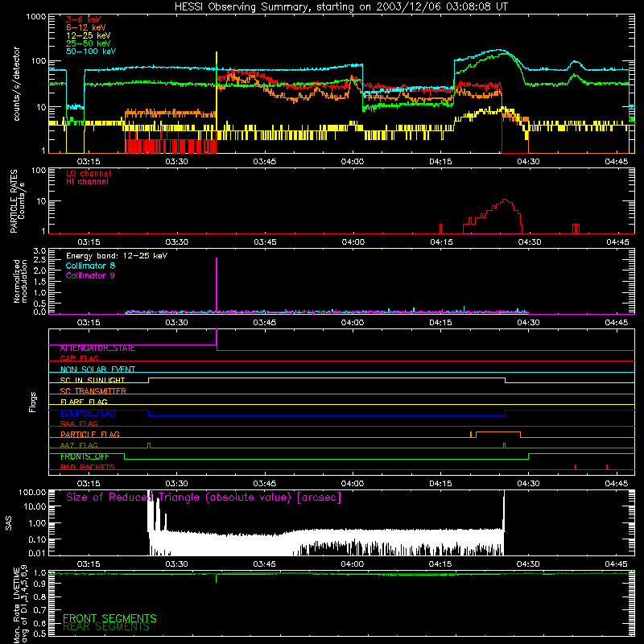This screenshot has width=644, height=644.
Task: Click the HESSI Observing Summary title
Action: point(341,7)
